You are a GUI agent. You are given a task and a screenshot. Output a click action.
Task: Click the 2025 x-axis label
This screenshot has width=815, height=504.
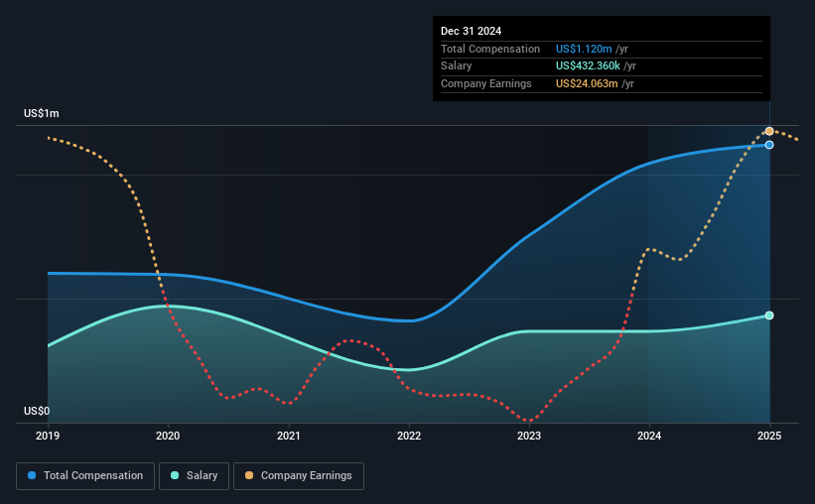(x=769, y=436)
